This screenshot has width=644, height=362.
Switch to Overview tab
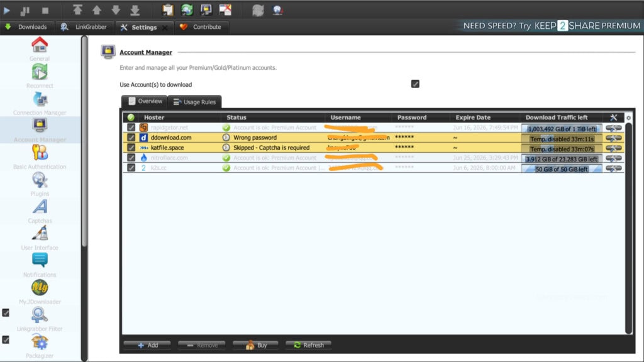click(145, 101)
